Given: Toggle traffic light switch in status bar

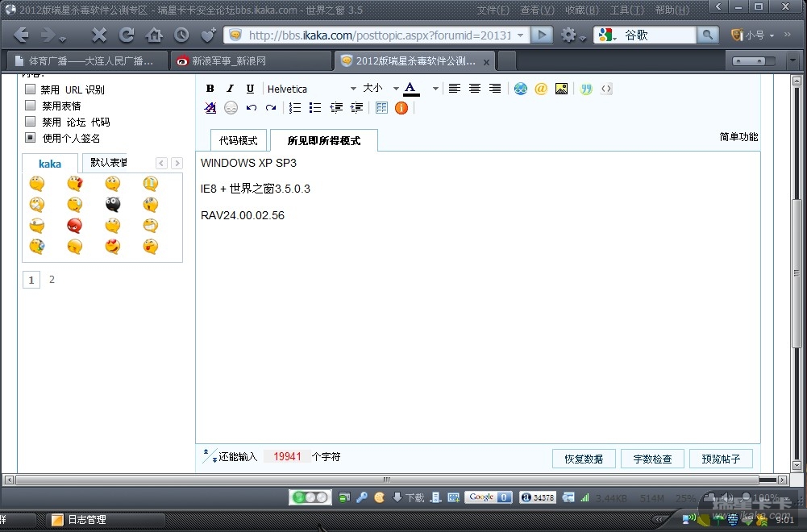Looking at the screenshot, I should 310,497.
